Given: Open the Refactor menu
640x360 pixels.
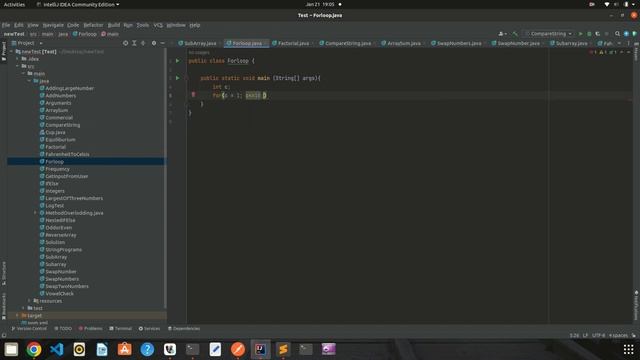Looking at the screenshot, I should (93, 25).
